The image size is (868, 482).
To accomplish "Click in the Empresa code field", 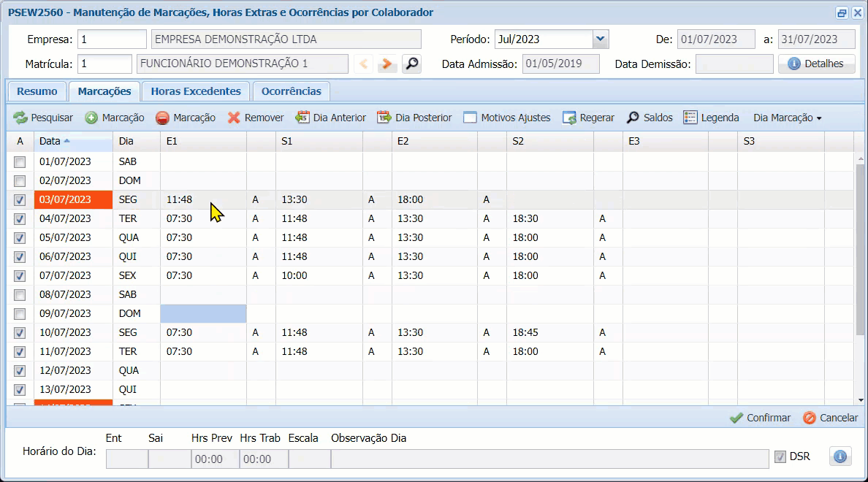I will coord(112,39).
